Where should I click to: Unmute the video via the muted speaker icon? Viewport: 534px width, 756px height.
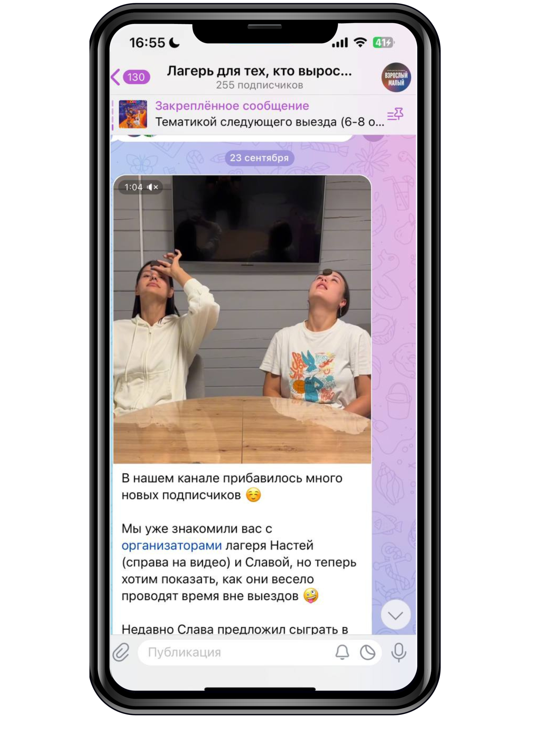(x=153, y=187)
